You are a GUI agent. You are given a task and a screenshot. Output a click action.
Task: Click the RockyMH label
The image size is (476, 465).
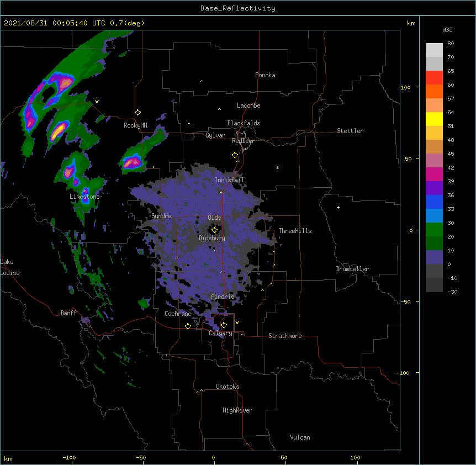pos(135,125)
